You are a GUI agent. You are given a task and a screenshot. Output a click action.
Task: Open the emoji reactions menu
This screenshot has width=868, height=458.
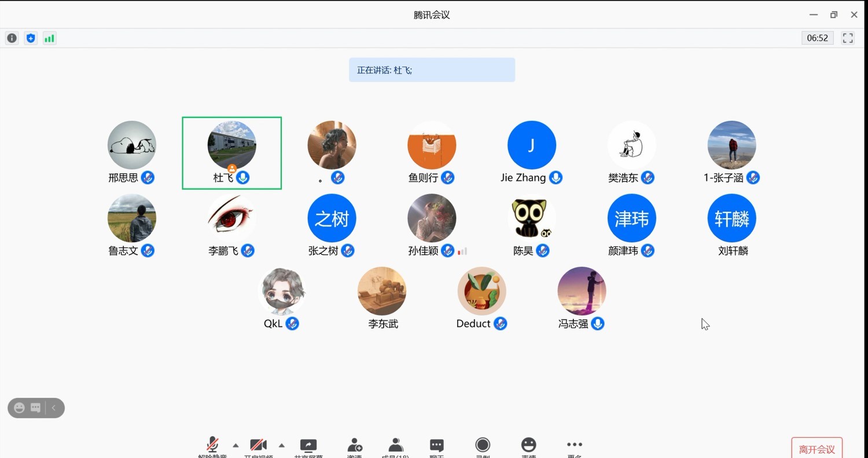528,446
